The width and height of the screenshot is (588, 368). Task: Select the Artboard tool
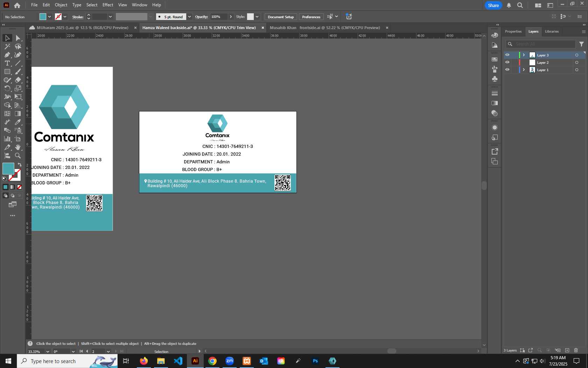[18, 139]
